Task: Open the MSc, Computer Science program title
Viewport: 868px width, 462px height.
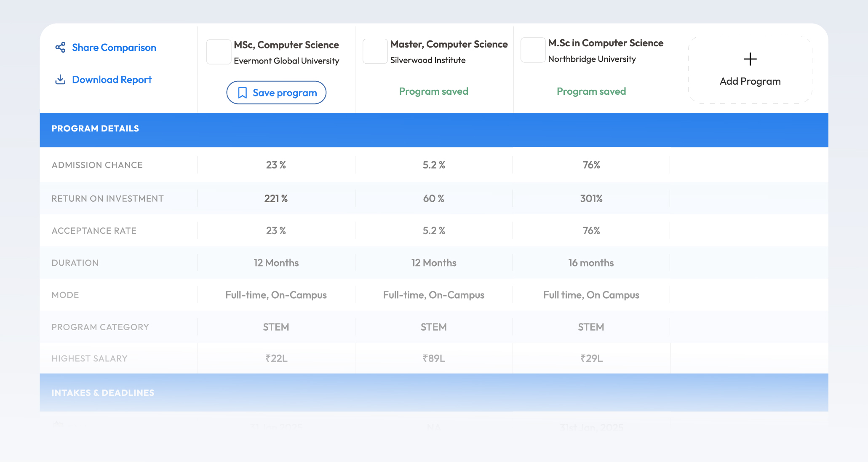Action: [x=286, y=45]
